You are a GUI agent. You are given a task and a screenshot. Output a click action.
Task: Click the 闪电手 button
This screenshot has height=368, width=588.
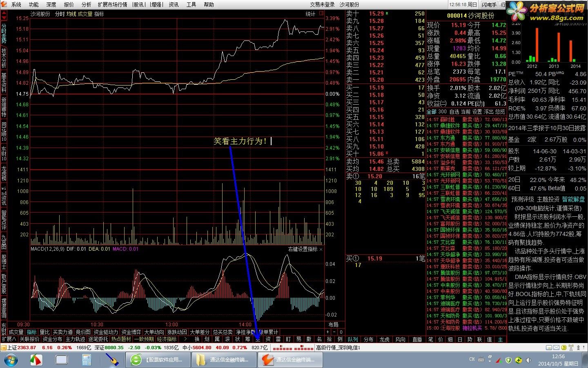click(489, 4)
